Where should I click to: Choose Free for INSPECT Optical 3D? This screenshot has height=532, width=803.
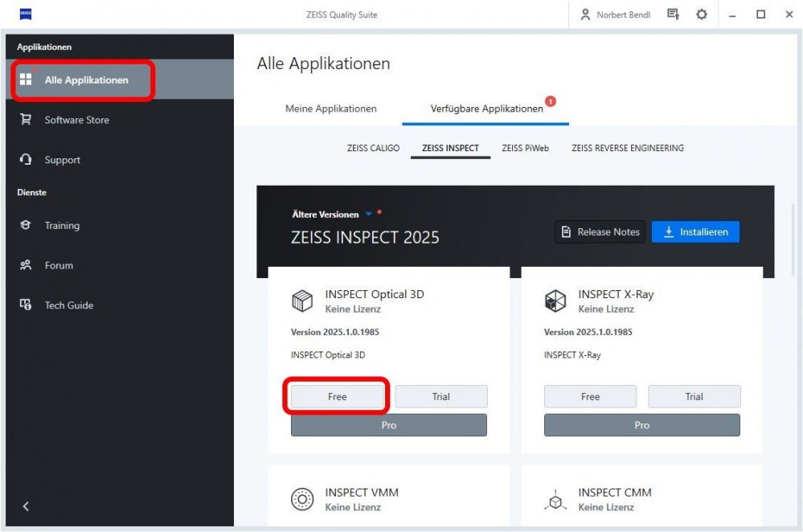tap(337, 396)
